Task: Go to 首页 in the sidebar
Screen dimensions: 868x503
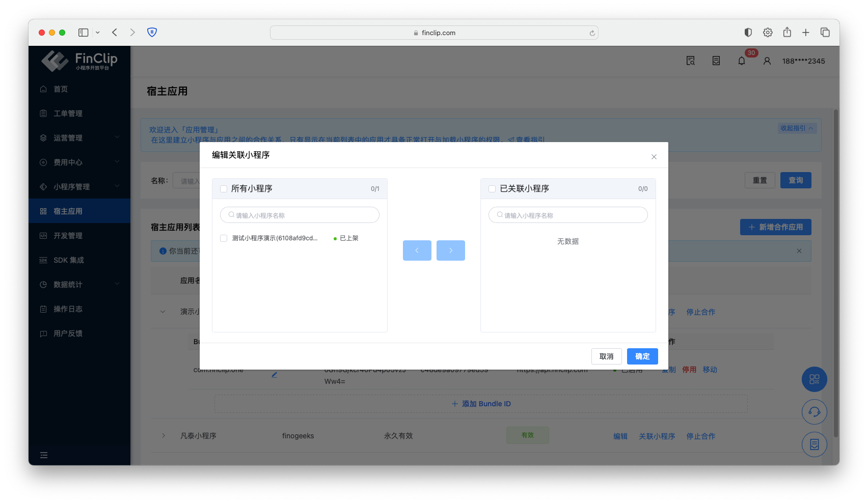Action: click(x=61, y=89)
